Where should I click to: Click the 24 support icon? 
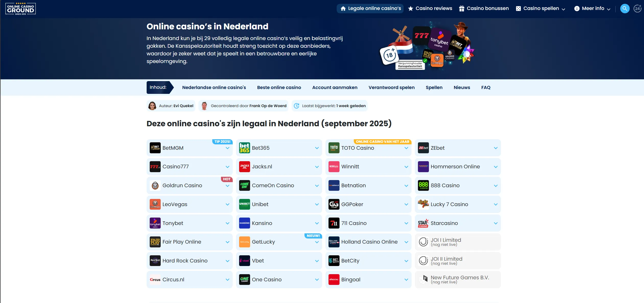(x=638, y=9)
